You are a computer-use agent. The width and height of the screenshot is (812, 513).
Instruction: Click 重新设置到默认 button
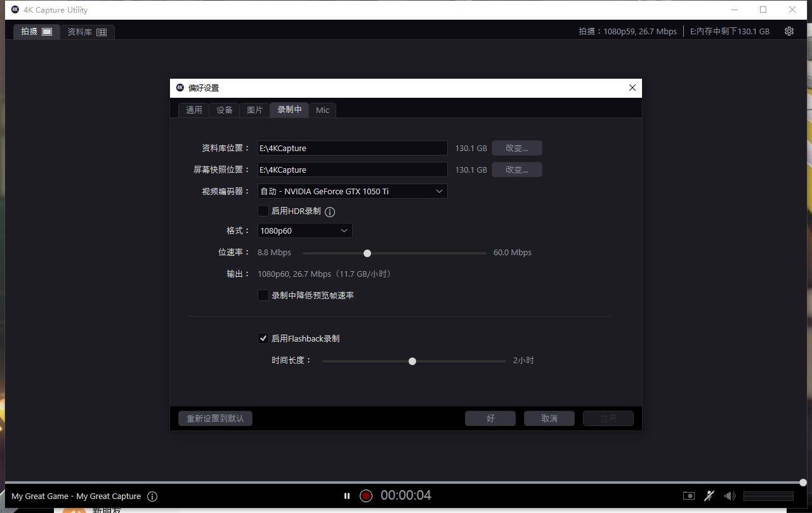[x=215, y=418]
